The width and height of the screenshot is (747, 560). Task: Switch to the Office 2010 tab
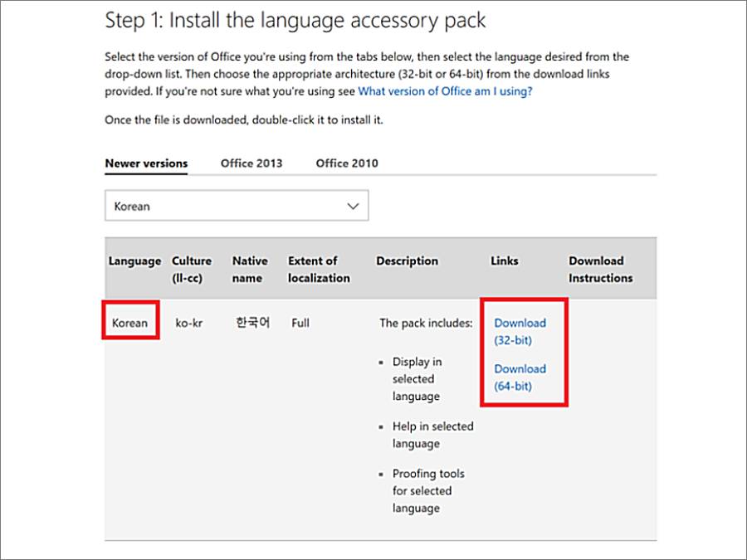tap(347, 163)
